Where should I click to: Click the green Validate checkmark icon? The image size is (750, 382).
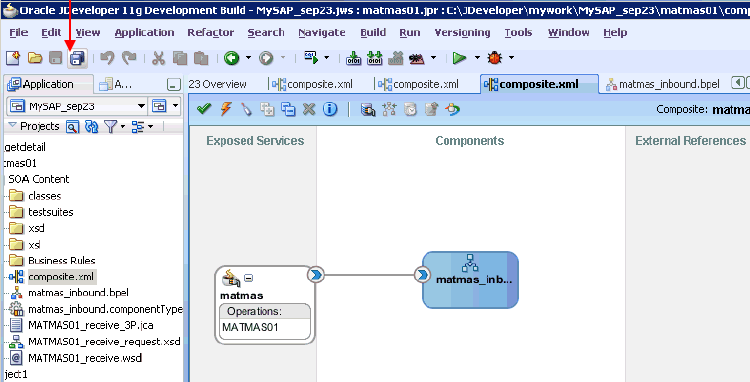[x=204, y=109]
